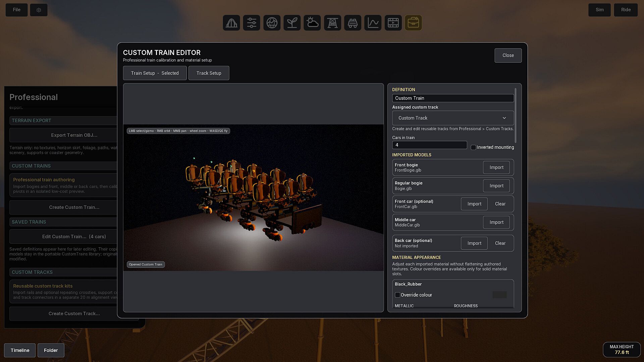
Task: Open the File menu
Action: tap(17, 10)
